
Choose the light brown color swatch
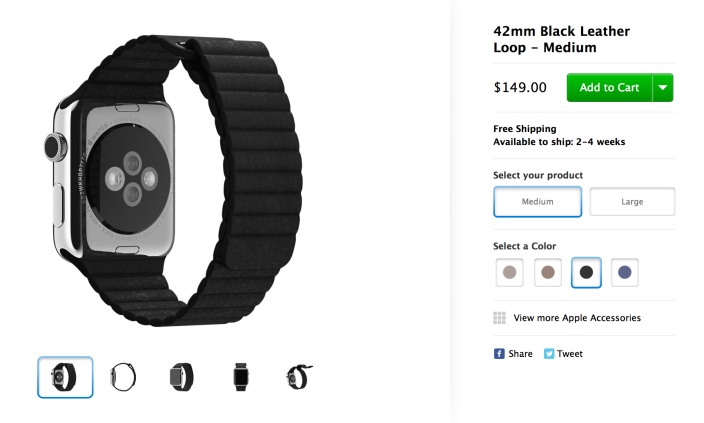point(548,272)
